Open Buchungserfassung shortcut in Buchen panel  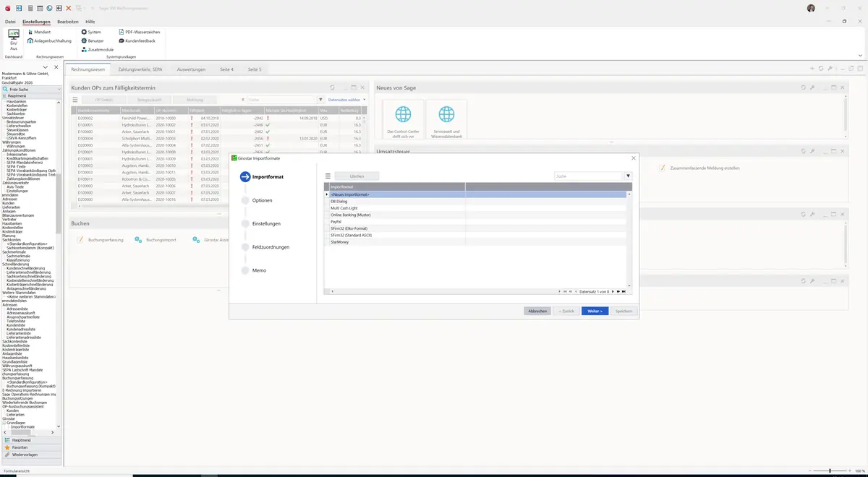[101, 239]
